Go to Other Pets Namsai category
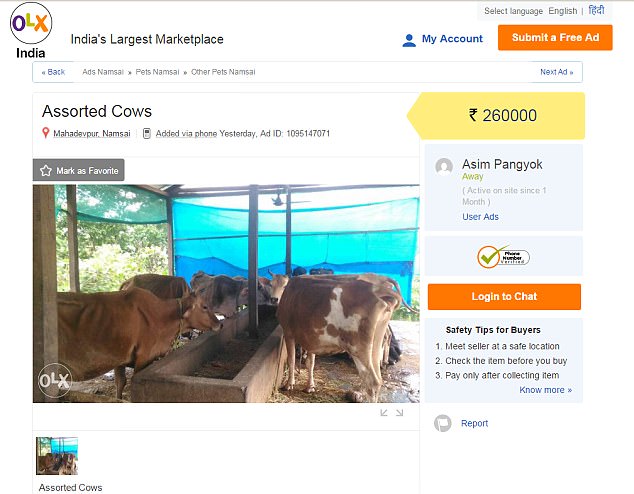Viewport: 634px width, 494px height. pos(223,72)
